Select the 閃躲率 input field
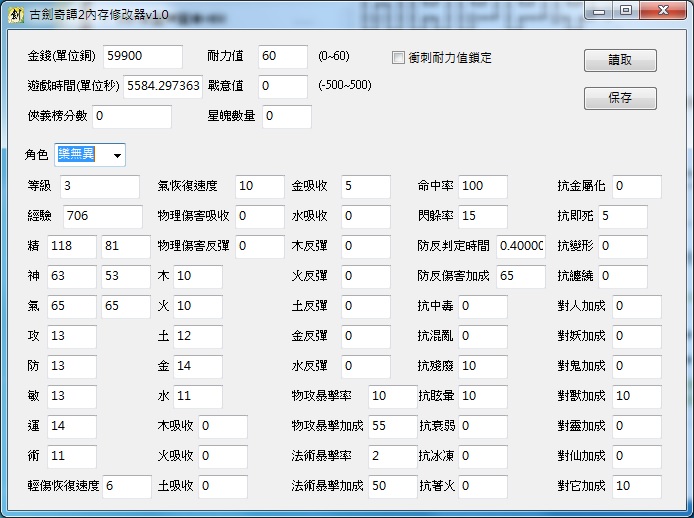The height and width of the screenshot is (518, 694). pos(482,216)
